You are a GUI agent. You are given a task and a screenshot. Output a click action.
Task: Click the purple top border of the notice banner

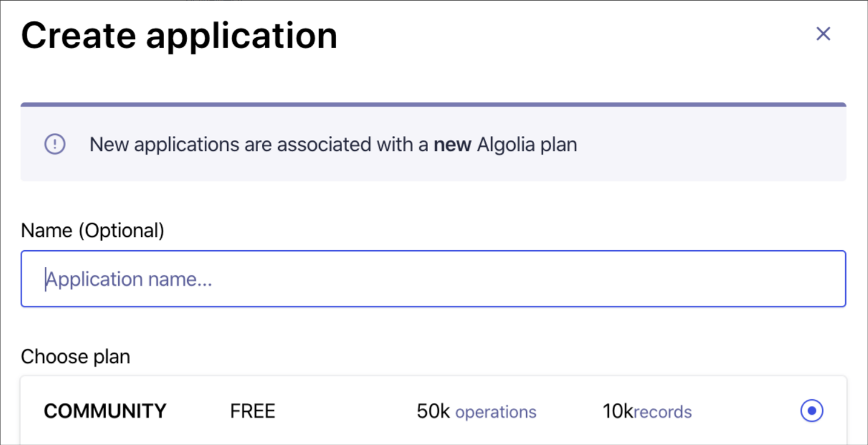433,104
